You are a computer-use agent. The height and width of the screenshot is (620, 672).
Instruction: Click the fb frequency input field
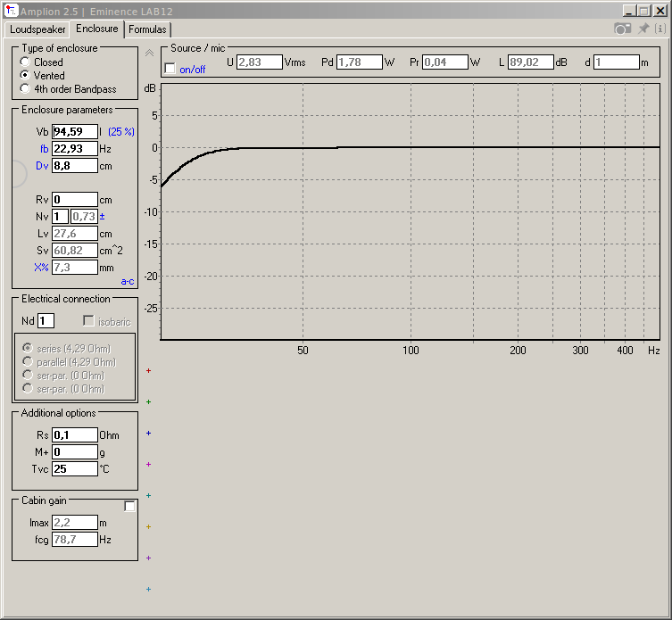click(x=75, y=149)
